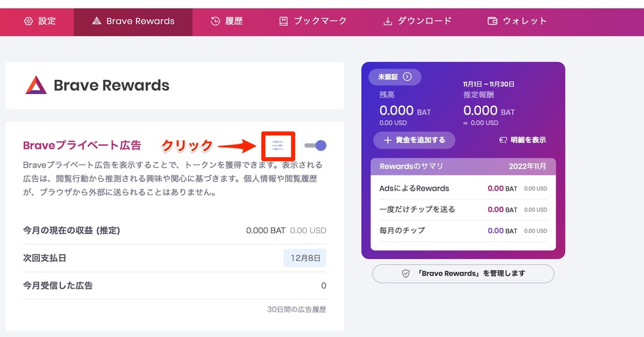Viewport: 644px width, 337px height.
Task: Open the 履歴 history tab
Action: [x=227, y=21]
